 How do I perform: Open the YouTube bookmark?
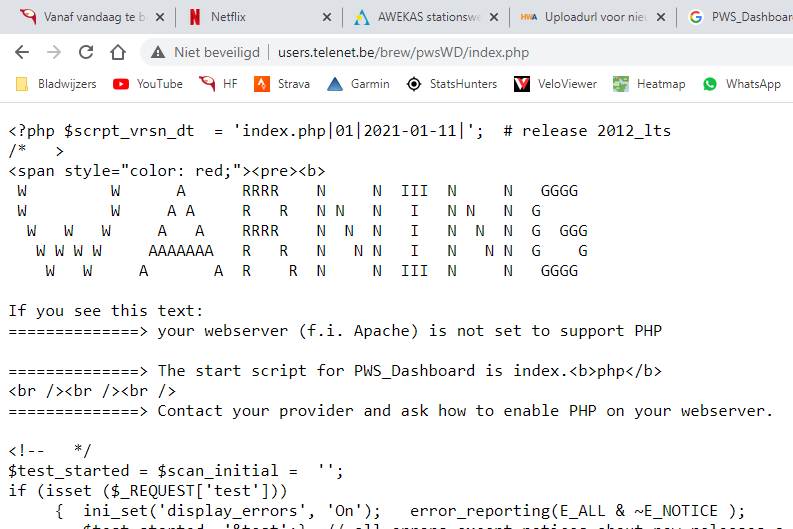point(148,84)
